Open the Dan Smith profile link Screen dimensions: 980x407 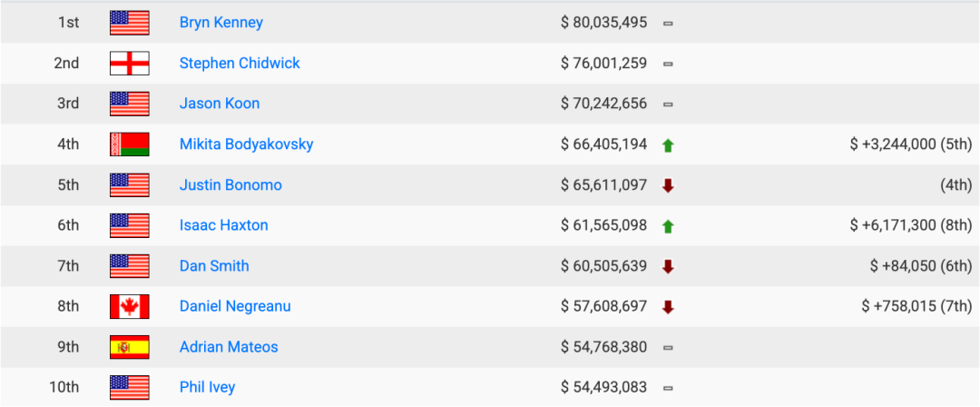click(214, 266)
